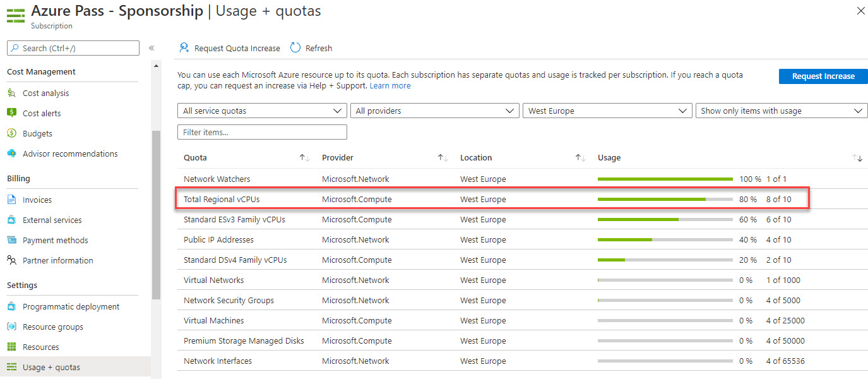Click the Provider column header
This screenshot has width=868, height=379.
[338, 158]
